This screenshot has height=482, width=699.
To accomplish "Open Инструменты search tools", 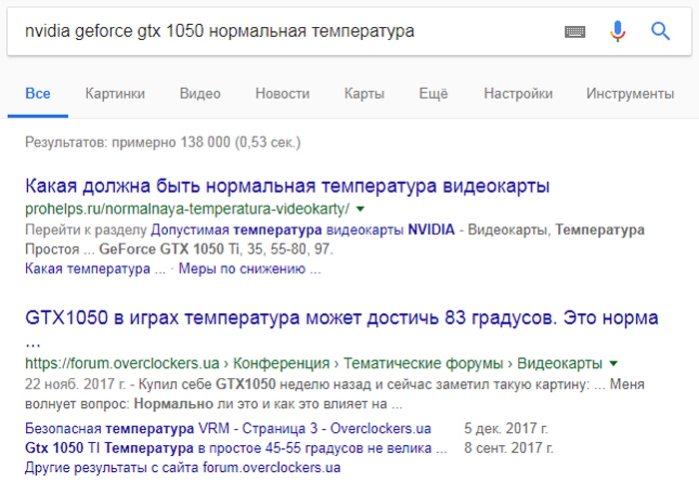I will pos(630,94).
